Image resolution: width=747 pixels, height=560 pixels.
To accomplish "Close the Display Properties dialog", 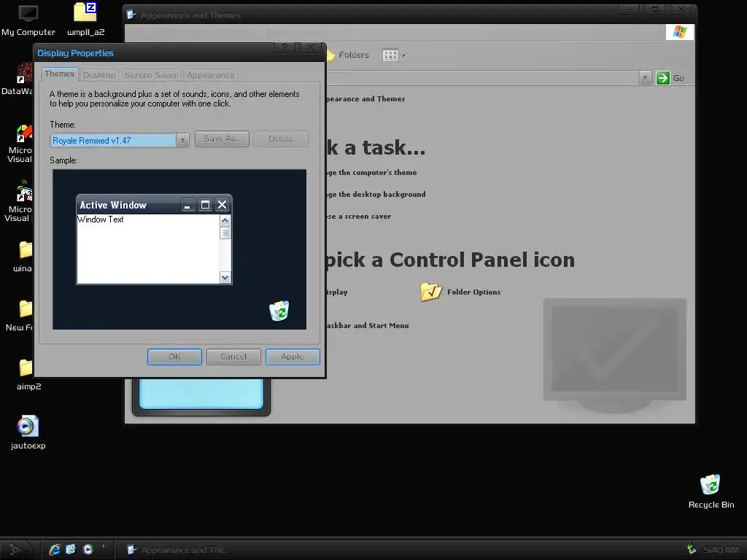I will pos(311,47).
